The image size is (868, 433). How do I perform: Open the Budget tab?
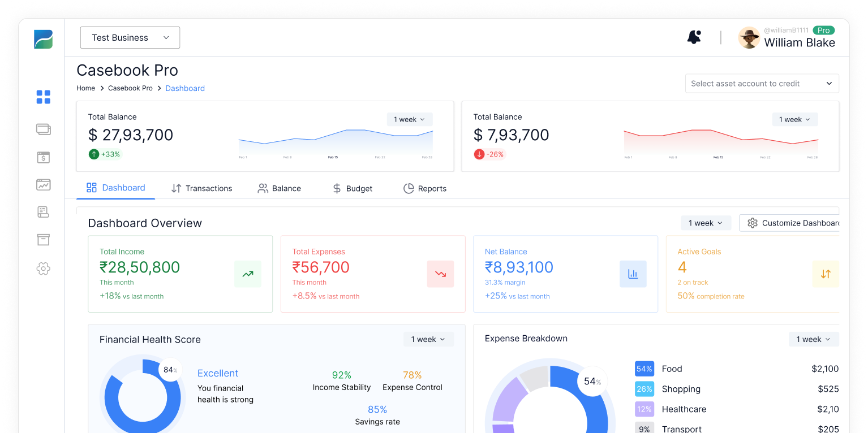[x=352, y=188]
